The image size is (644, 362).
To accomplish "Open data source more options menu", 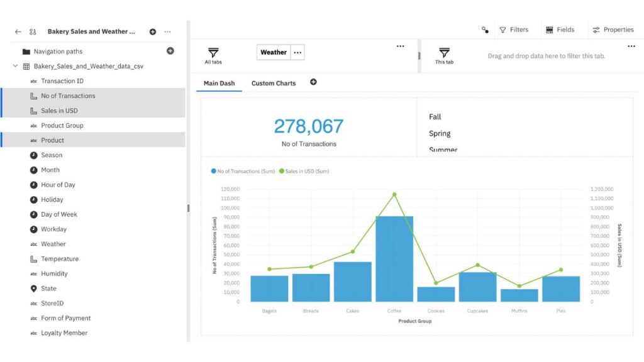I will [x=167, y=31].
